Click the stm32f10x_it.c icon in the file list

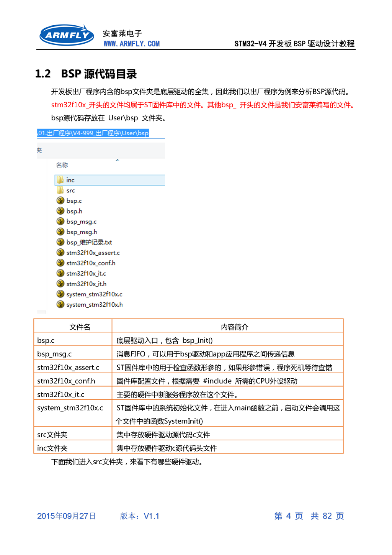[x=60, y=273]
